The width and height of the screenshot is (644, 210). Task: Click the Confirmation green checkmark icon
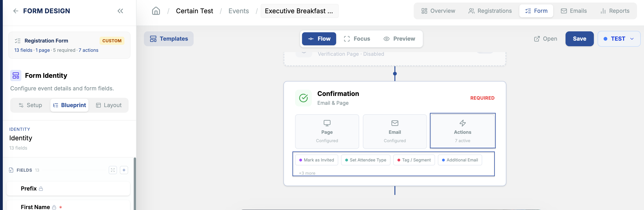pos(303,98)
